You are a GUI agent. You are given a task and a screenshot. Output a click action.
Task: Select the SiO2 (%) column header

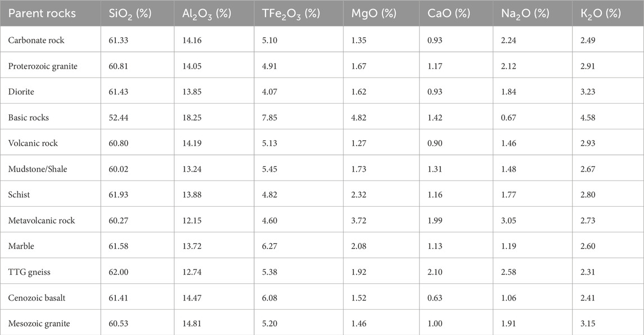[x=130, y=13]
